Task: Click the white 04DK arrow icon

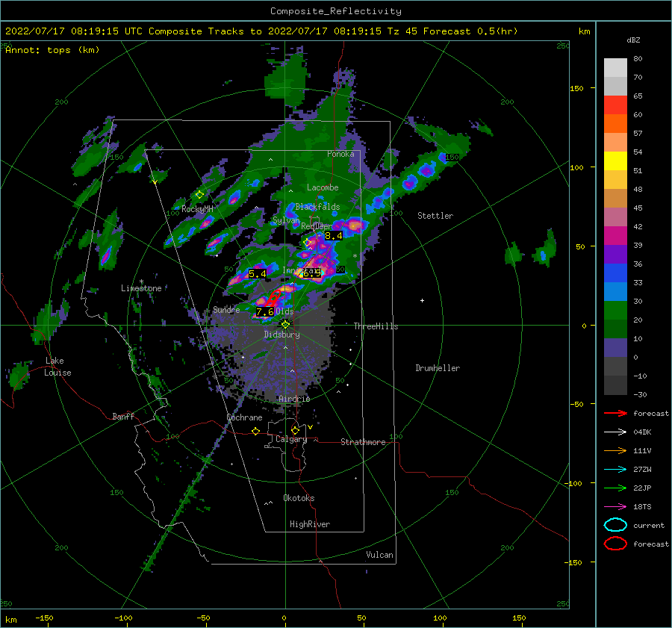Action: click(615, 432)
